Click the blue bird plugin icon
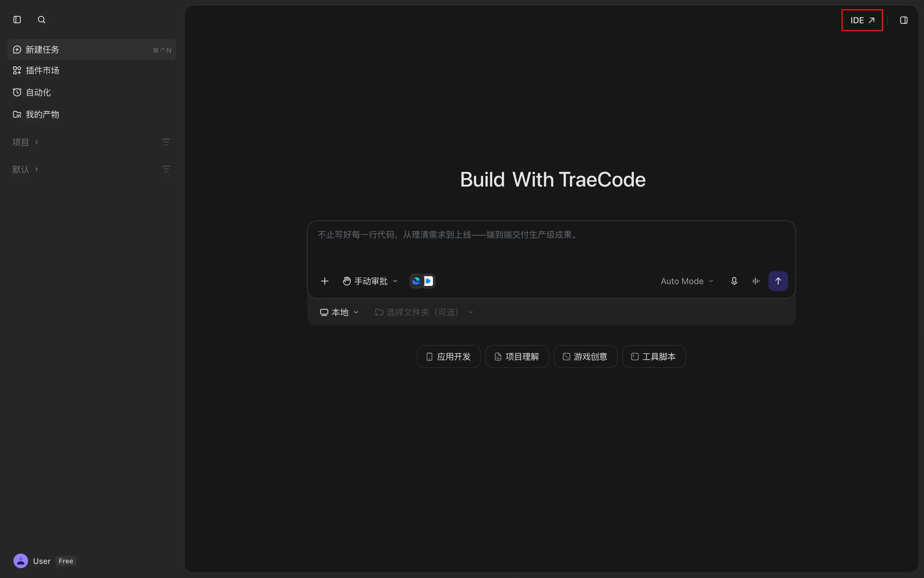The width and height of the screenshot is (924, 578). [x=416, y=281]
